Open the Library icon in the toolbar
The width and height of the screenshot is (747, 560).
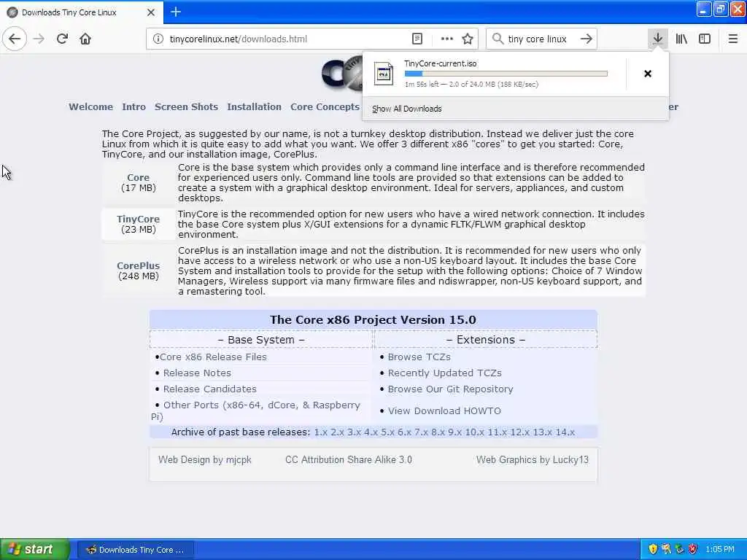point(681,39)
